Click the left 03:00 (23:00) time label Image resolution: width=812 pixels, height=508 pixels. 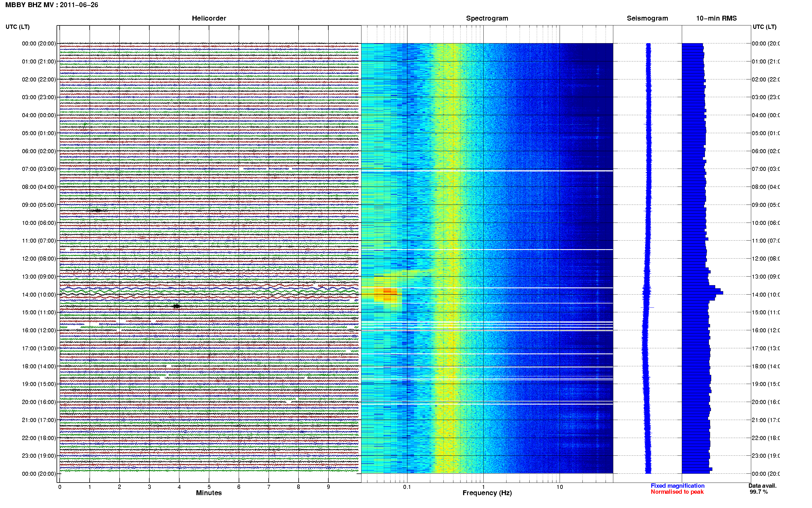(x=39, y=97)
